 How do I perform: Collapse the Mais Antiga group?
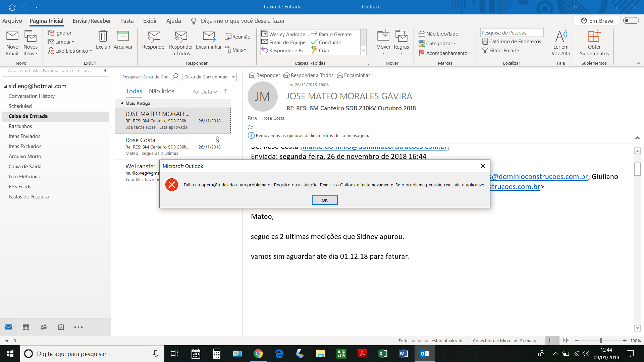(x=122, y=103)
